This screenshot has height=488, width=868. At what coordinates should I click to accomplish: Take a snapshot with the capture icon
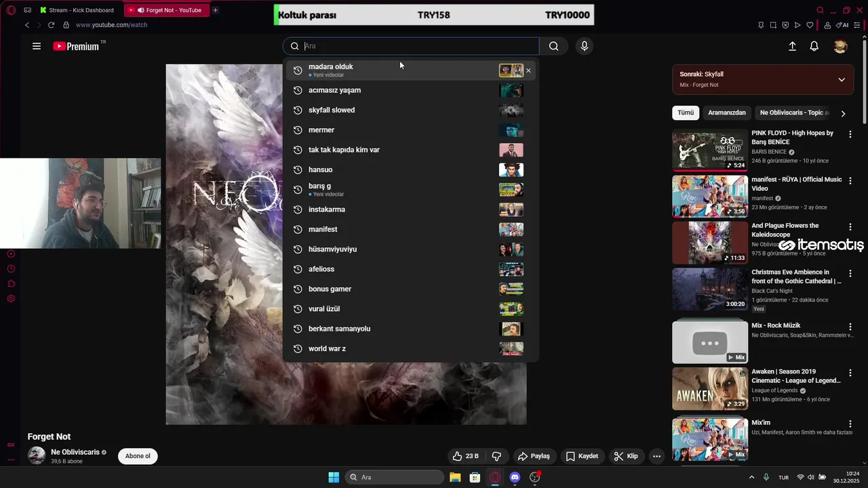click(773, 25)
